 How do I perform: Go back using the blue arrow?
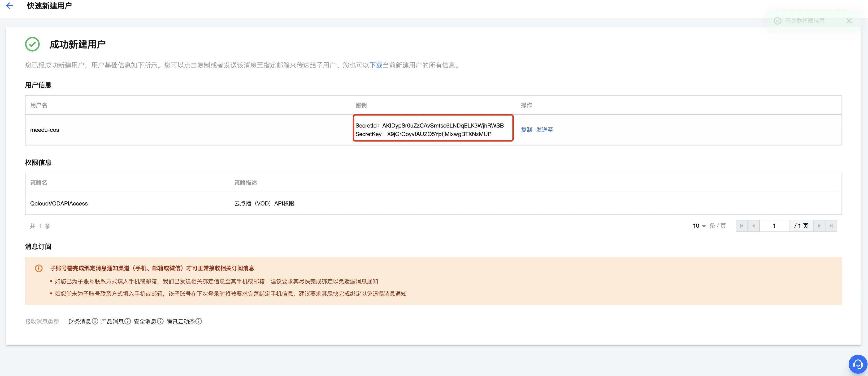(x=9, y=6)
